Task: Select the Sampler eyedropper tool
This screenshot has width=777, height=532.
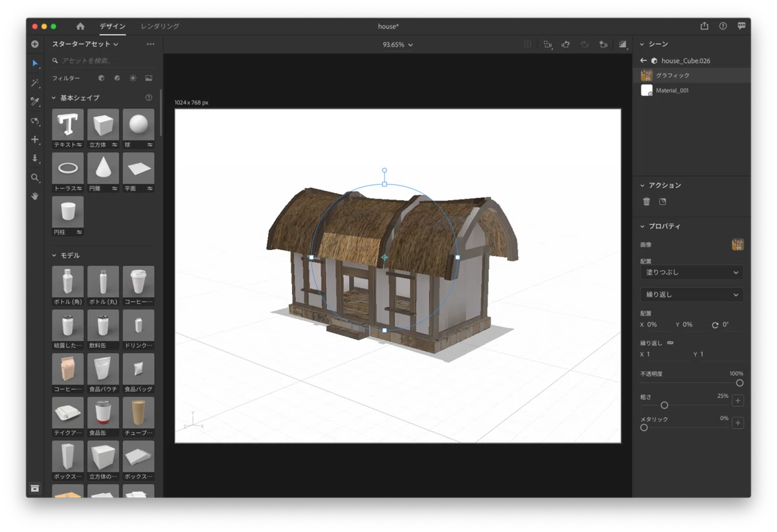Action: (35, 102)
